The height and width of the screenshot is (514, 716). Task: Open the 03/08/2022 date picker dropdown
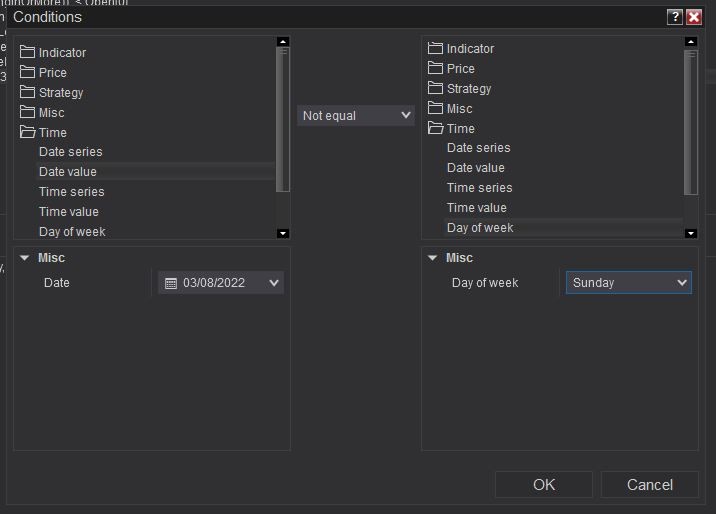pos(274,283)
